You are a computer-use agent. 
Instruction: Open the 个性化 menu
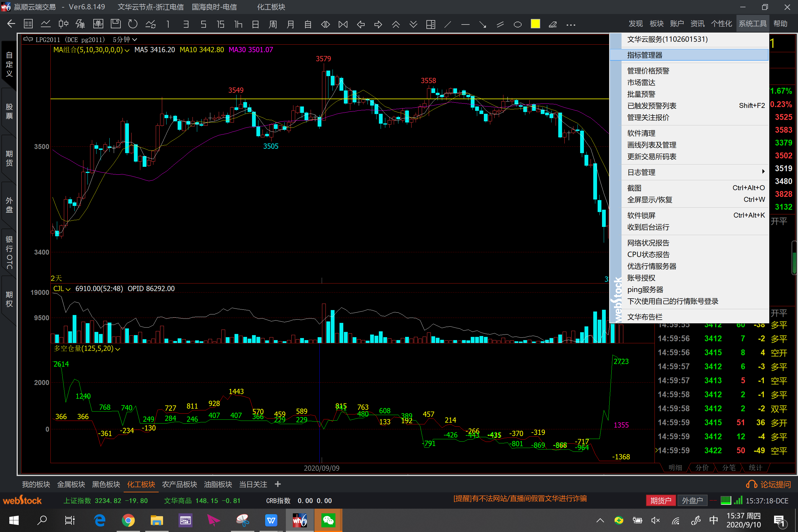721,24
